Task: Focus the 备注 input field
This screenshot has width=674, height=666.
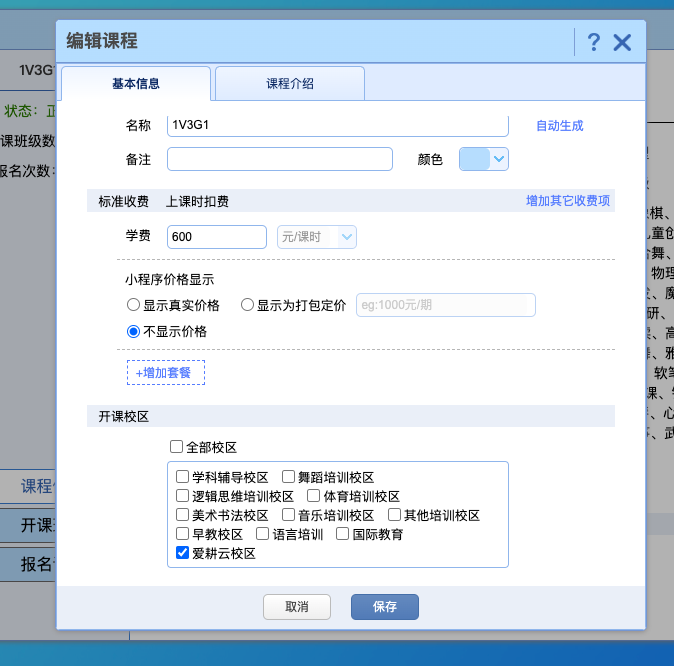Action: (280, 159)
